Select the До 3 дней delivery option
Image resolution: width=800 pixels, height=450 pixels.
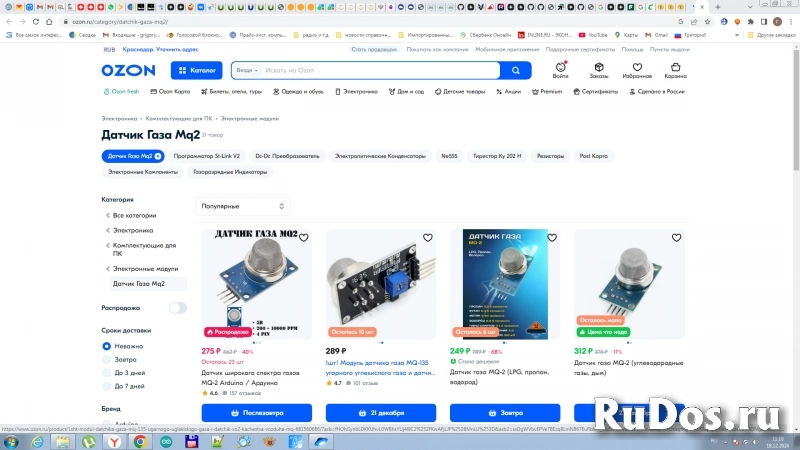[107, 372]
